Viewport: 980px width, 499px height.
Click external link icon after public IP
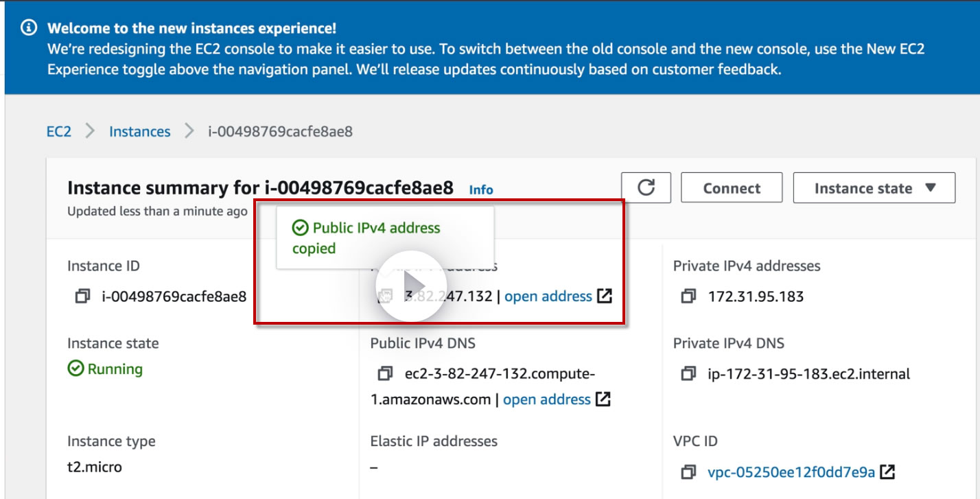pos(605,297)
